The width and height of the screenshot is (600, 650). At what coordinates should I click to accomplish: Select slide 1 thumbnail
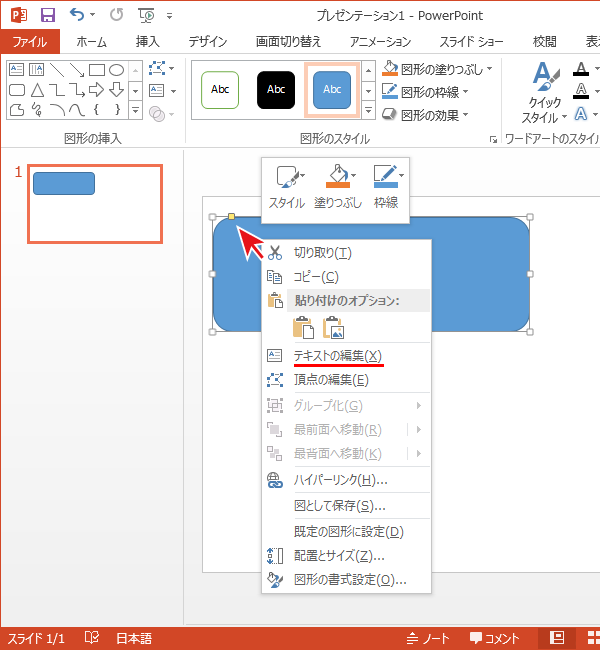pos(94,204)
